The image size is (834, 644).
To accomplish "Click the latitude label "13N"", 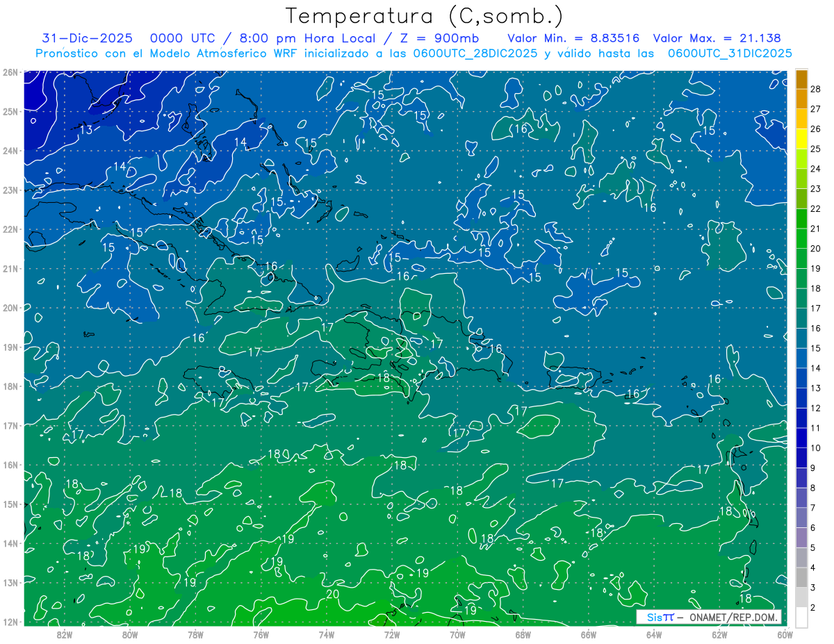I will click(10, 583).
